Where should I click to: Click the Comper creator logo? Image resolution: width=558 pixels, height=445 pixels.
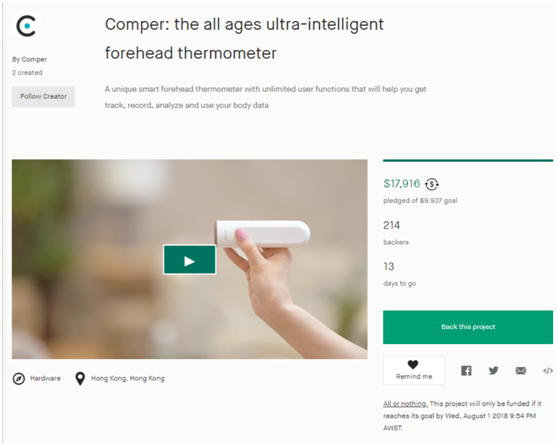click(x=27, y=26)
